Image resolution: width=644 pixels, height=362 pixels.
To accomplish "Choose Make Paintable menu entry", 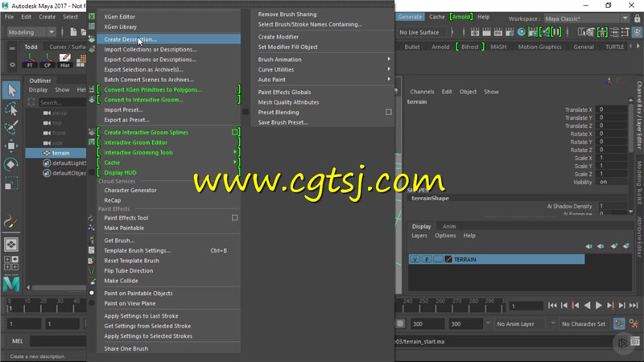I will click(x=169, y=228).
